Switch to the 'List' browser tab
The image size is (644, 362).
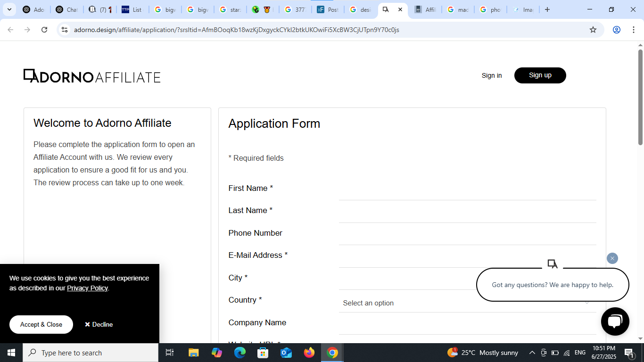tap(132, 9)
